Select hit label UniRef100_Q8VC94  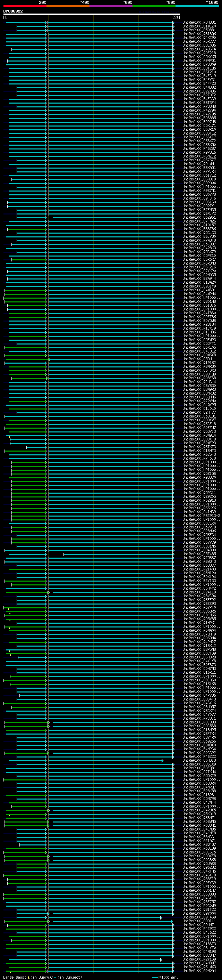(x=199, y=596)
